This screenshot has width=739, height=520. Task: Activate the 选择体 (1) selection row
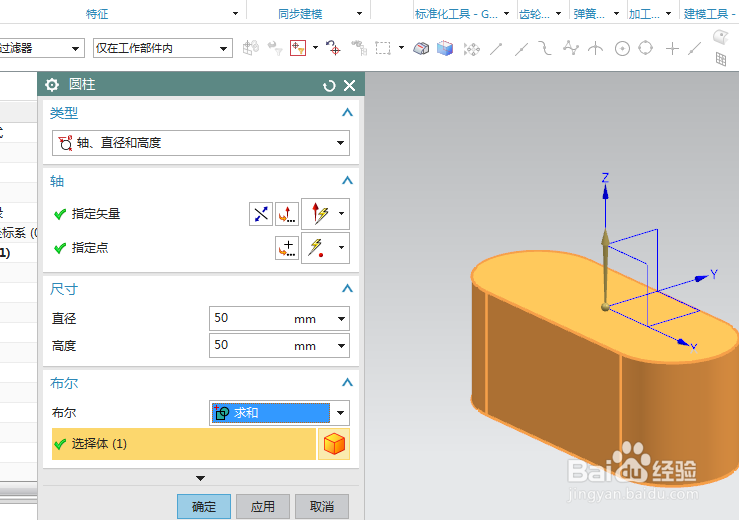coord(184,444)
